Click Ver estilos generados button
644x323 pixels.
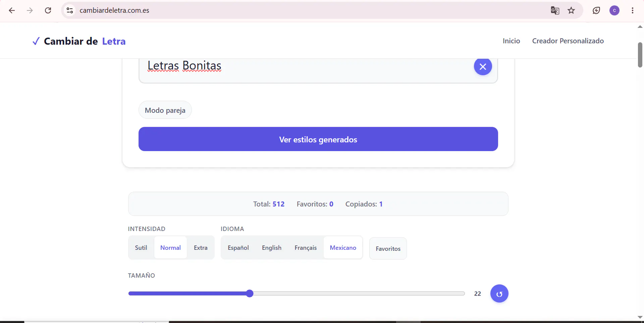point(318,139)
